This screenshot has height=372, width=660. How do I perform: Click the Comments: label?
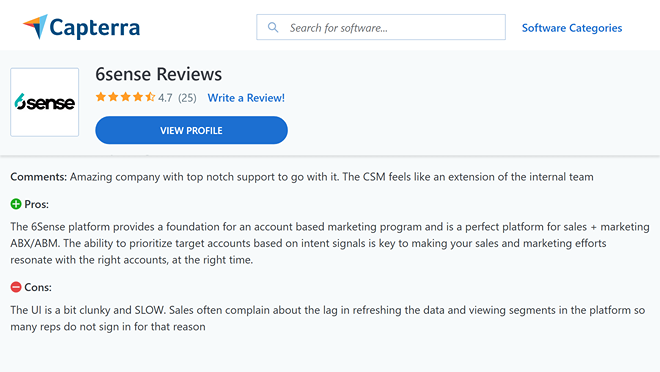(39, 177)
